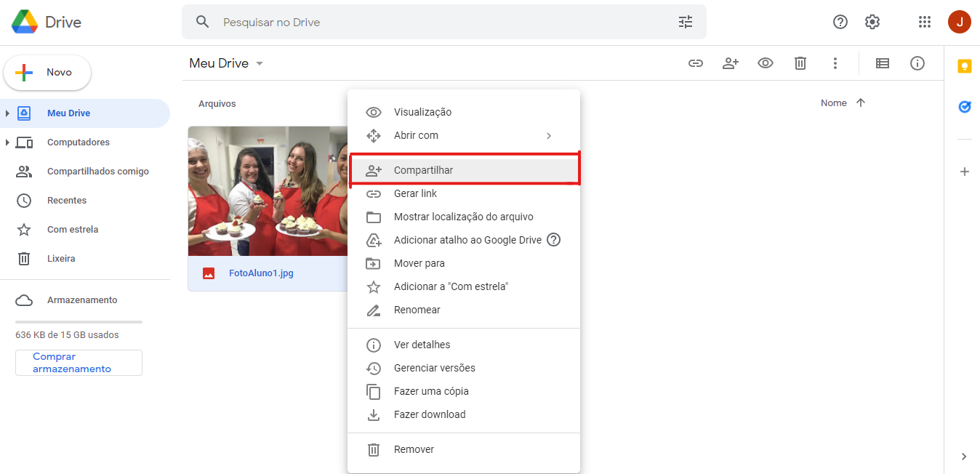The image size is (980, 474).
Task: Open Com estrela in sidebar
Action: click(85, 230)
